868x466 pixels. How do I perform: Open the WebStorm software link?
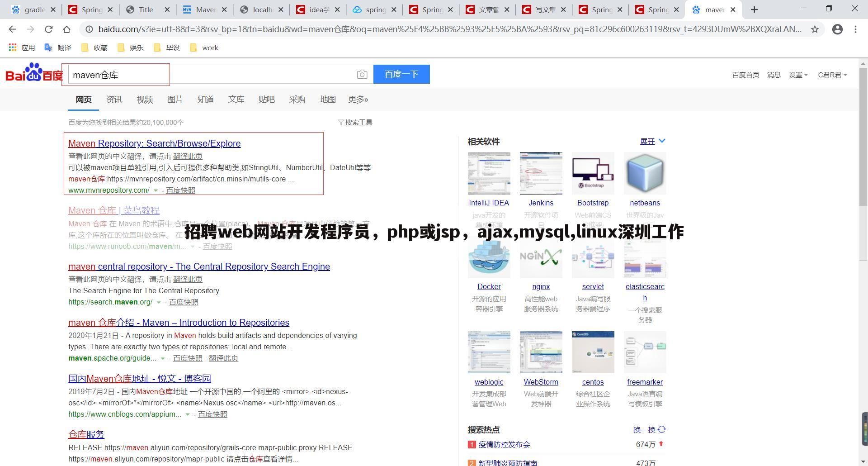click(x=541, y=382)
